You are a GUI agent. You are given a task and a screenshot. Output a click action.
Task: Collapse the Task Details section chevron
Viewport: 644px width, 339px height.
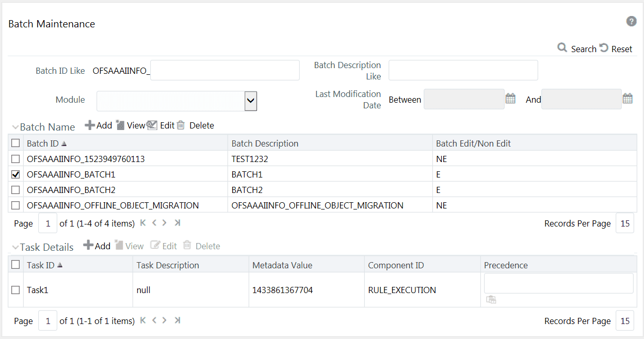[15, 247]
